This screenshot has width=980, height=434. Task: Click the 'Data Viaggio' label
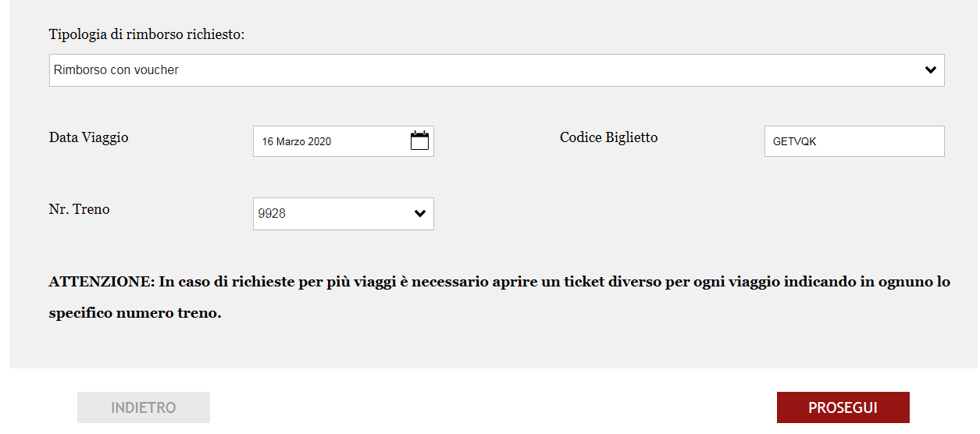tap(88, 137)
